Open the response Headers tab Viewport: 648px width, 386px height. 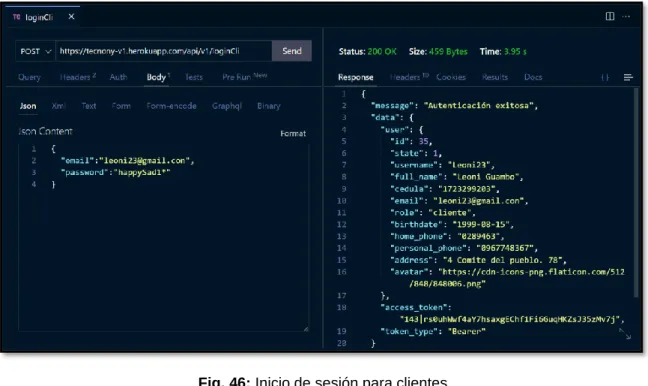tap(409, 77)
